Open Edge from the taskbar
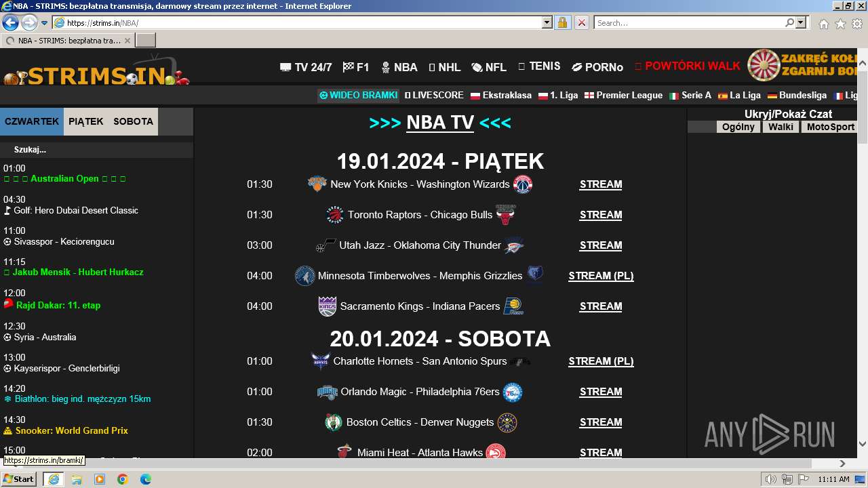Image resolution: width=868 pixels, height=488 pixels. (145, 479)
